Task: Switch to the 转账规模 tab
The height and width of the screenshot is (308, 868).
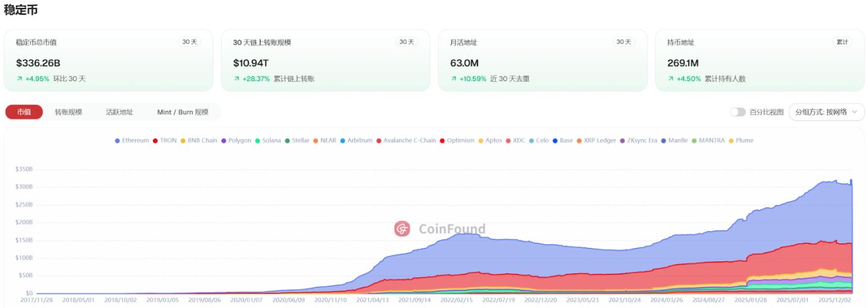Action: click(x=68, y=112)
